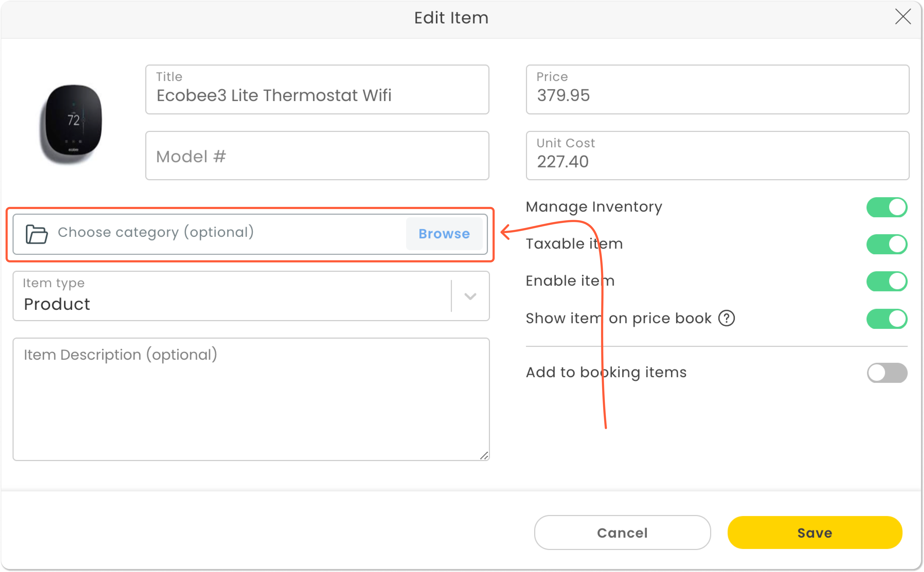
Task: Enable Add to booking items switch
Action: tap(887, 373)
